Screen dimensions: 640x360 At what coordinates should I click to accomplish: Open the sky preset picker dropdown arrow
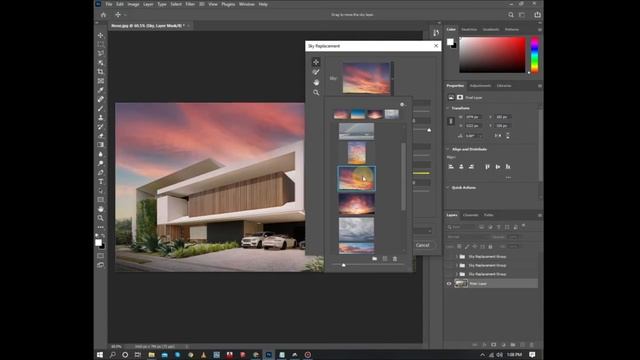(x=392, y=78)
